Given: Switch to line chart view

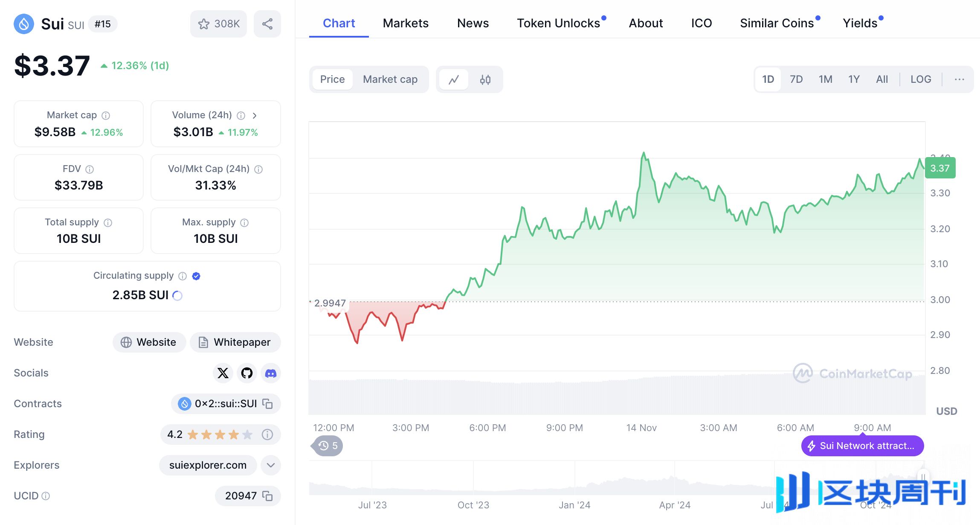Looking at the screenshot, I should [x=454, y=79].
